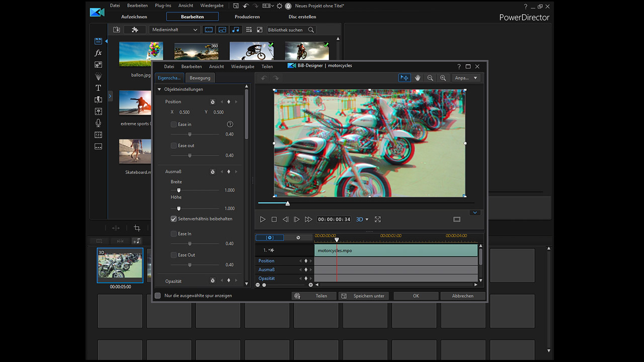The width and height of the screenshot is (644, 362).
Task: Click the Breite slider handle
Action: (x=179, y=190)
